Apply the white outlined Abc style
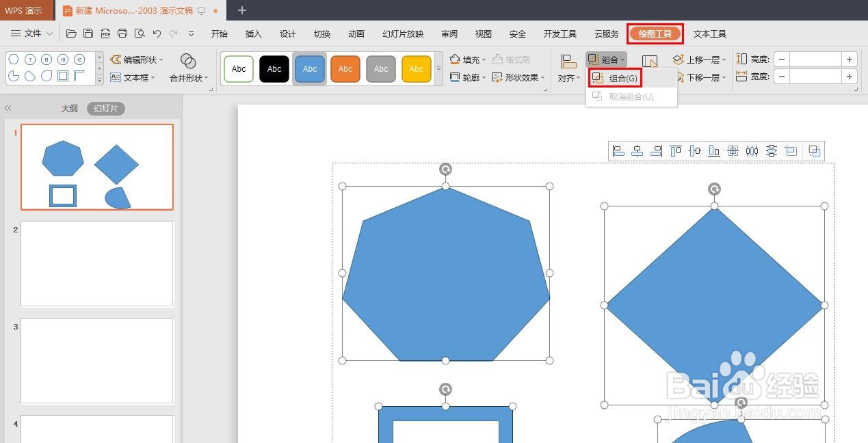Image resolution: width=868 pixels, height=443 pixels. [x=239, y=69]
